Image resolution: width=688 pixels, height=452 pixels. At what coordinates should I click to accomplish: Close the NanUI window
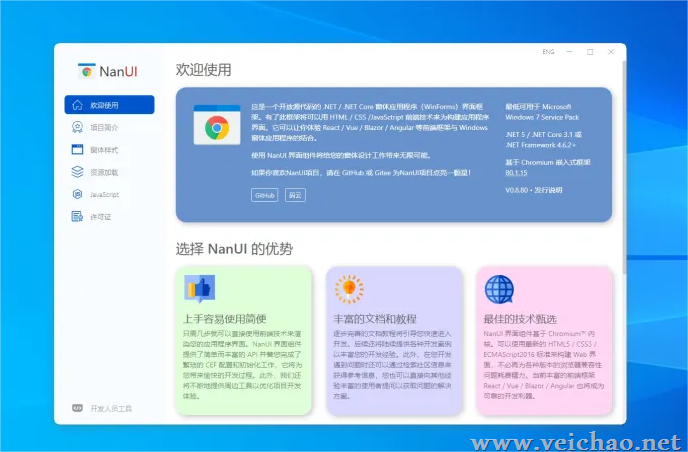[x=611, y=52]
